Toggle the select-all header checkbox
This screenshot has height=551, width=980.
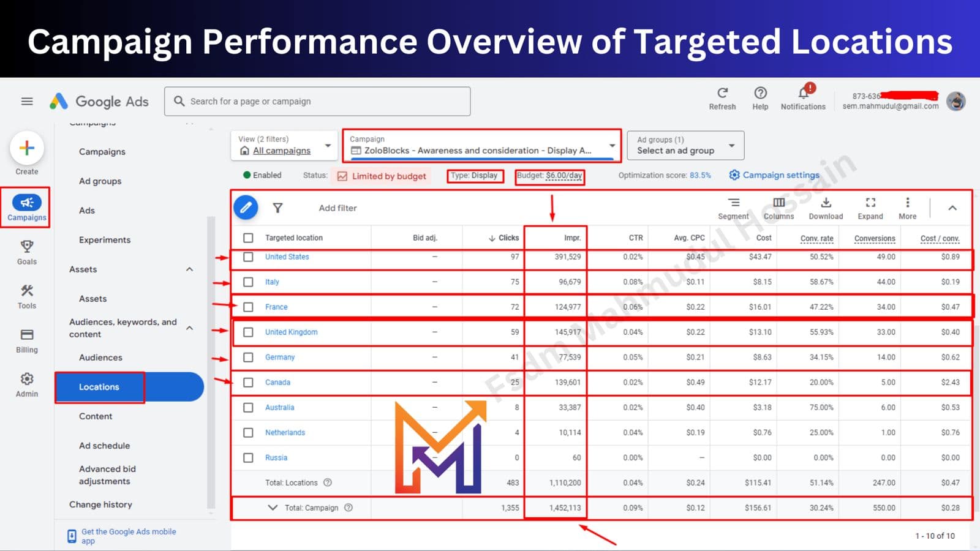(248, 238)
